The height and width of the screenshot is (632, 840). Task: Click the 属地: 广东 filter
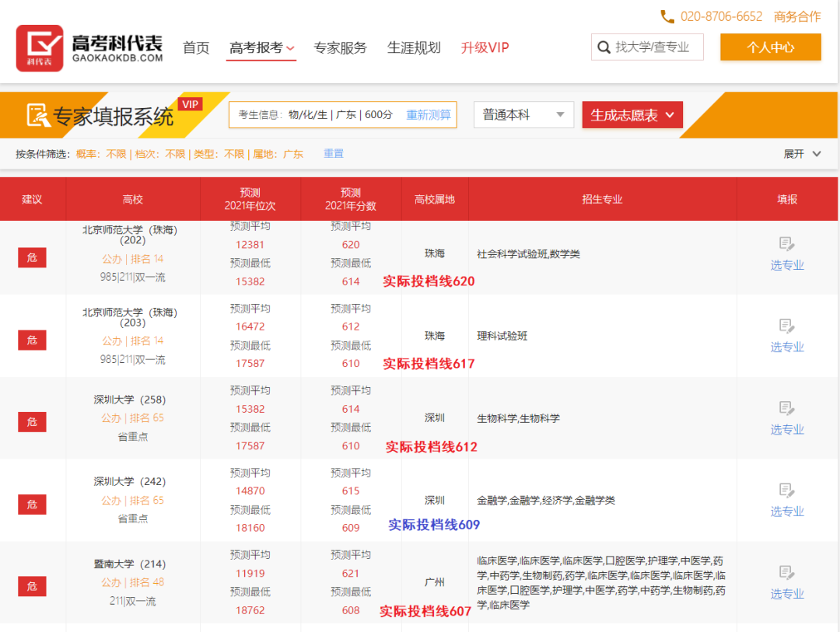click(278, 154)
